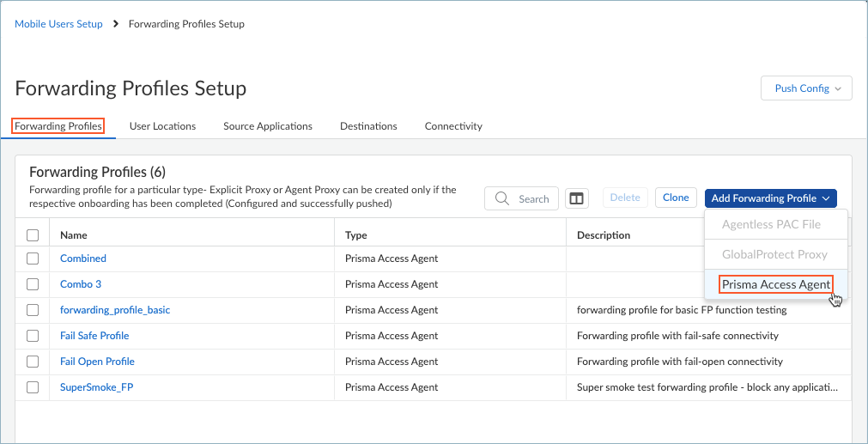This screenshot has width=868, height=444.
Task: Open the Combined profile link
Action: (x=83, y=258)
